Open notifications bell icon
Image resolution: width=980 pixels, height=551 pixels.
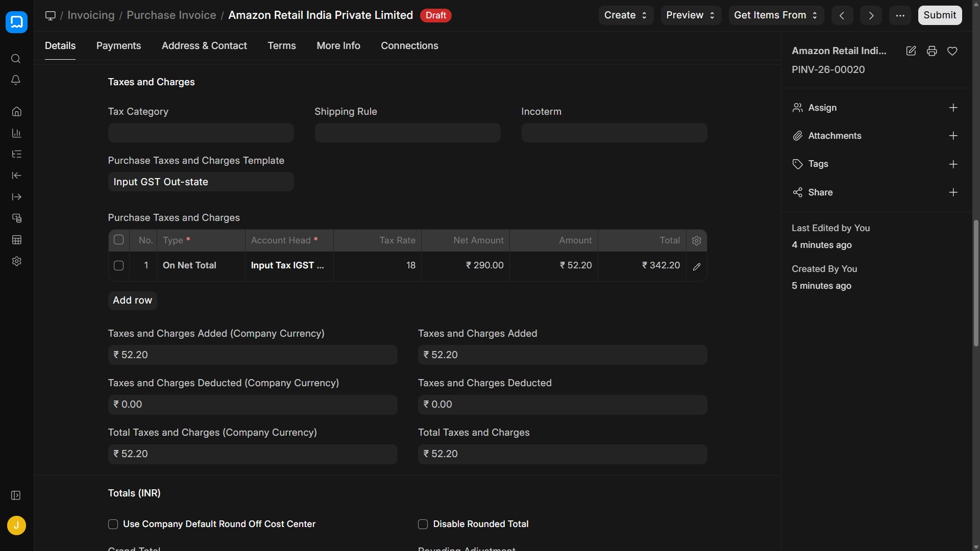(x=16, y=80)
